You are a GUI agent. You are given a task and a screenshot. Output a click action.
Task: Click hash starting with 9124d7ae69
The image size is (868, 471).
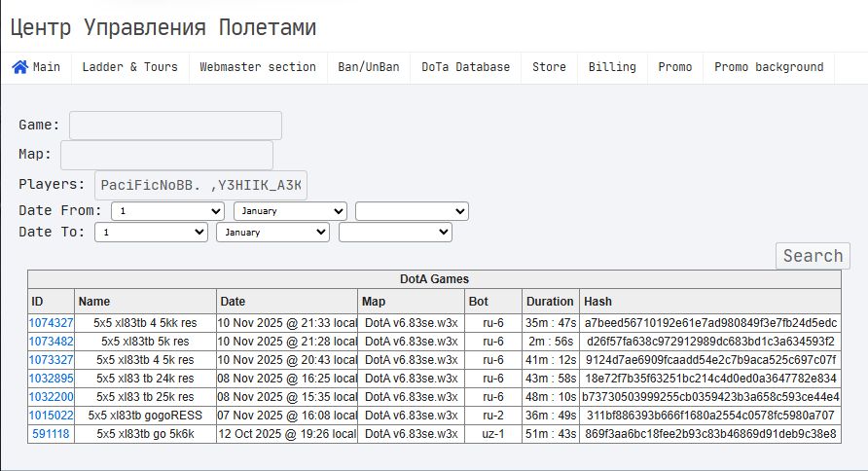pyautogui.click(x=710, y=360)
